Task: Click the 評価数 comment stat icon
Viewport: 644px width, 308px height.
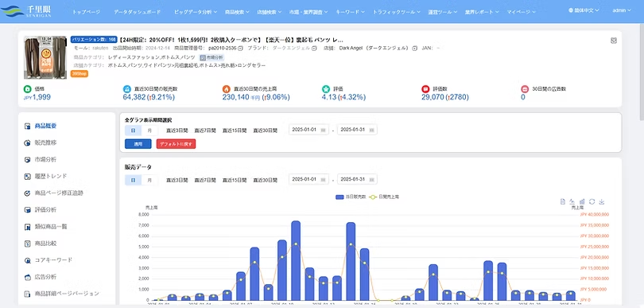Action: [x=425, y=89]
